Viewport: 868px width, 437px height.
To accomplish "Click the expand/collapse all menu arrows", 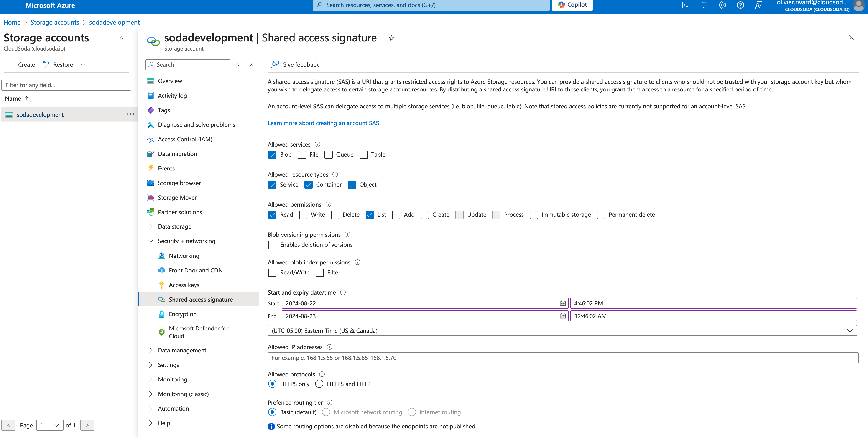I will tap(237, 65).
